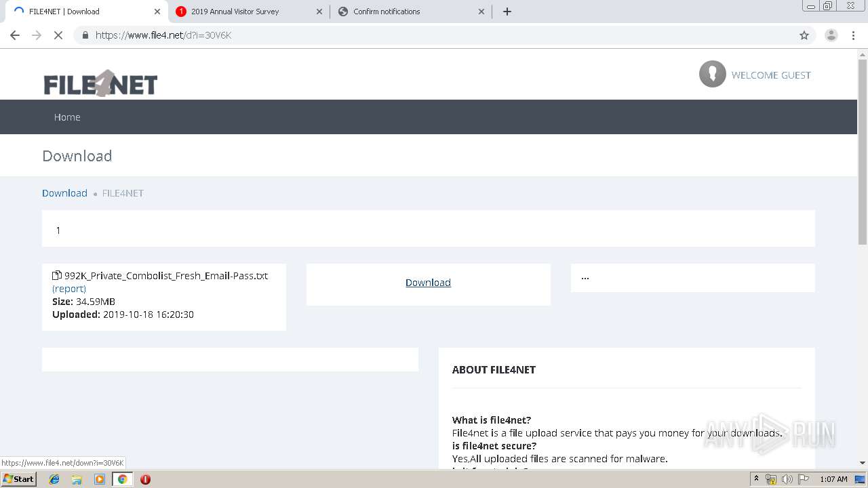This screenshot has width=868, height=488.
Task: Click the 'What is file4net?' question text
Action: pyautogui.click(x=492, y=420)
